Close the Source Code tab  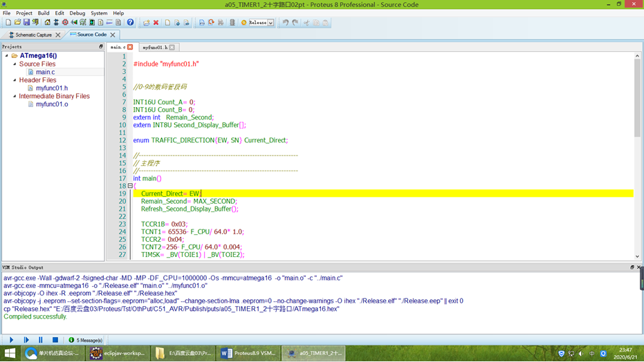pos(113,35)
